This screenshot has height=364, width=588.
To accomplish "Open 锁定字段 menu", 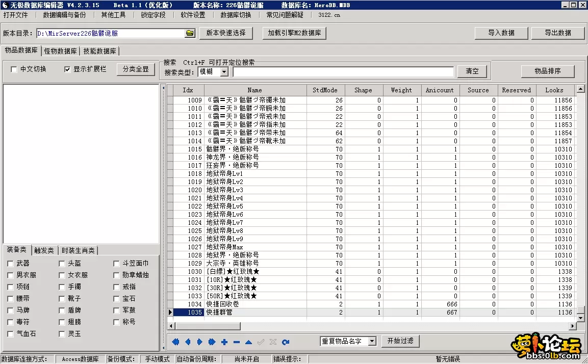I will point(153,15).
